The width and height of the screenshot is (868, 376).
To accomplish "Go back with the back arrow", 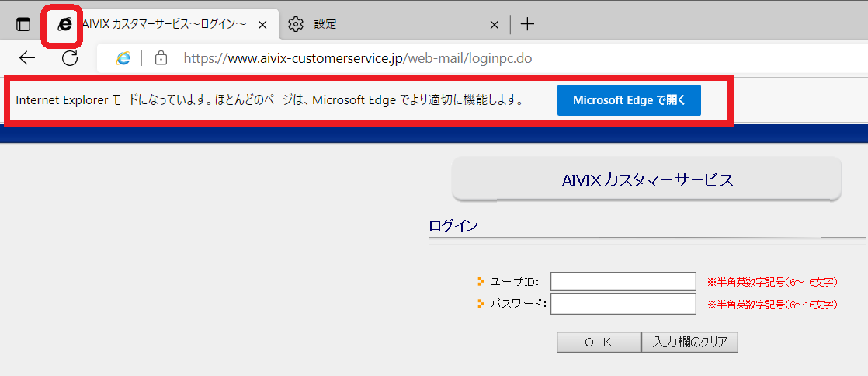I will coord(26,57).
